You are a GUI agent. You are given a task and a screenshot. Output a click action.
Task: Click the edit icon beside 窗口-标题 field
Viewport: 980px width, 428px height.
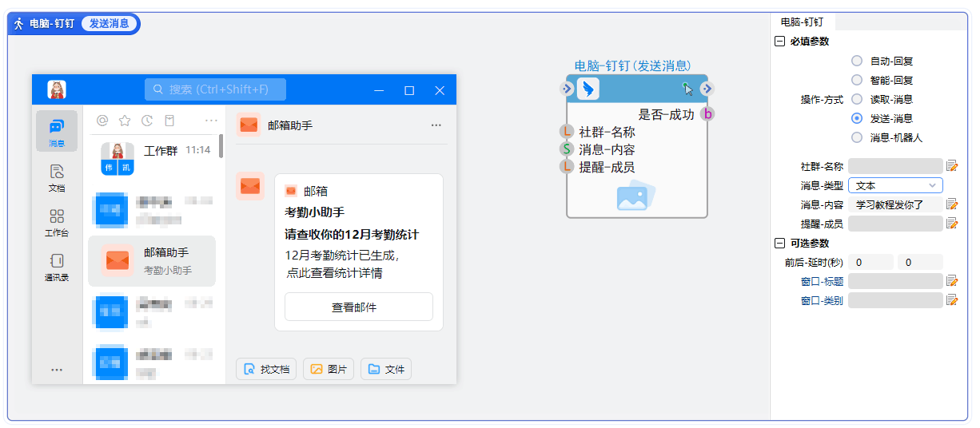[951, 281]
